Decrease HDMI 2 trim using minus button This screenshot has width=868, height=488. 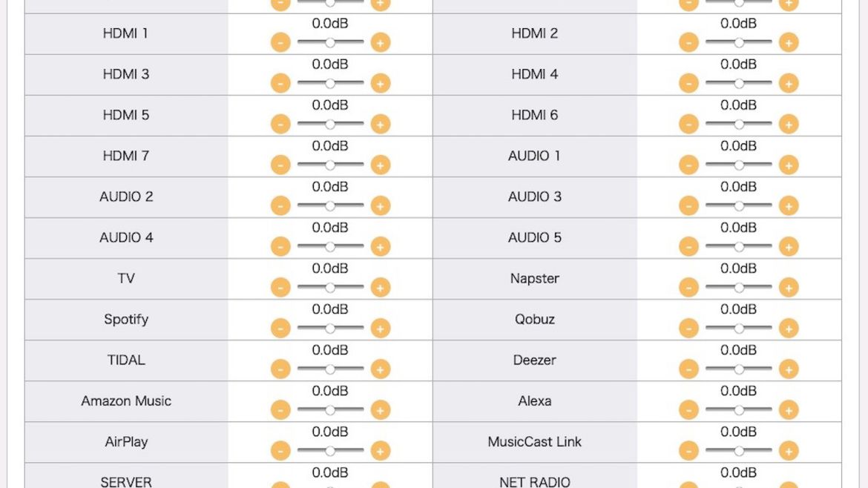point(688,42)
